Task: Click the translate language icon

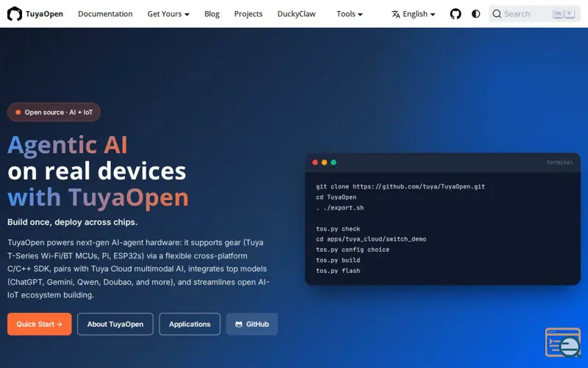Action: click(395, 14)
